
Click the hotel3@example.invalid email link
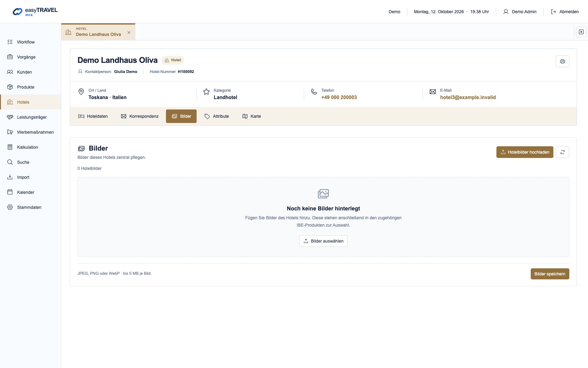click(x=468, y=97)
